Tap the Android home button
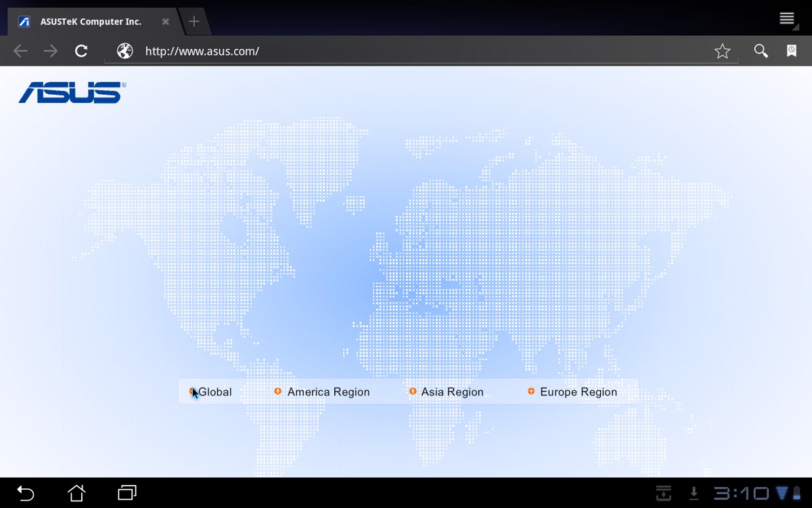This screenshot has height=508, width=812. [x=76, y=492]
